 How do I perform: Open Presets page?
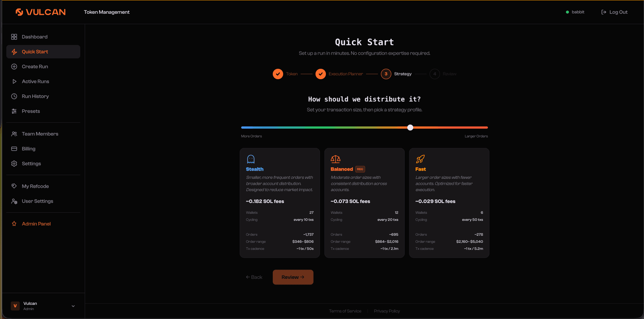[43, 111]
